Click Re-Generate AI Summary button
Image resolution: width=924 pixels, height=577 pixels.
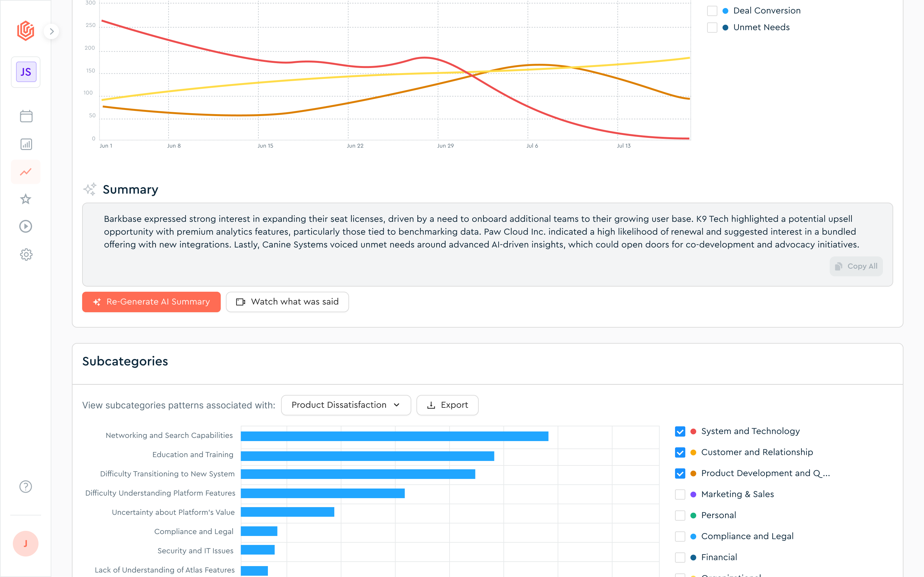[151, 302]
